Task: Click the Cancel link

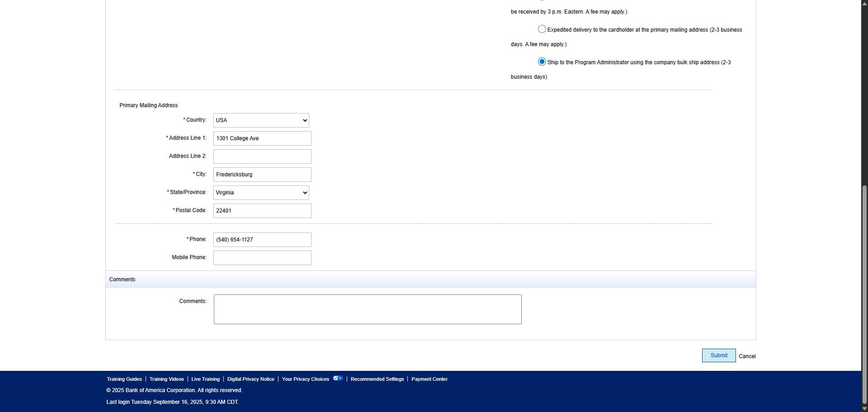Action: (x=747, y=356)
